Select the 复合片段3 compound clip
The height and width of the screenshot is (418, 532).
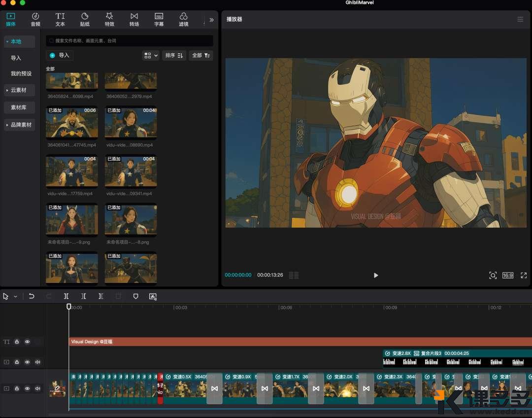[x=457, y=358]
